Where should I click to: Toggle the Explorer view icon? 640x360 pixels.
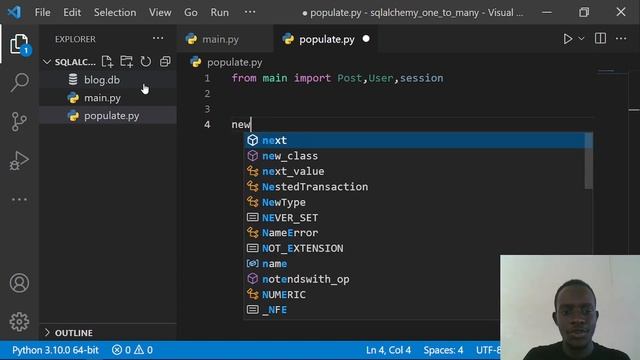coord(19,44)
